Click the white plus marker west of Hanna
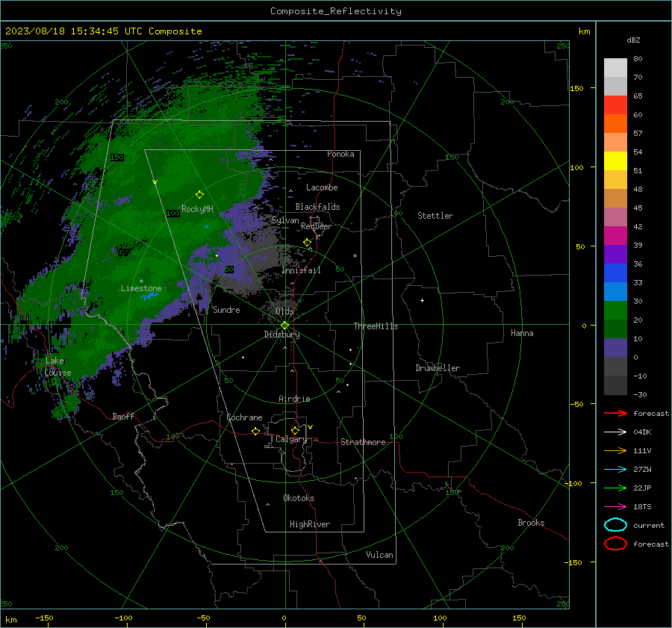 click(422, 300)
